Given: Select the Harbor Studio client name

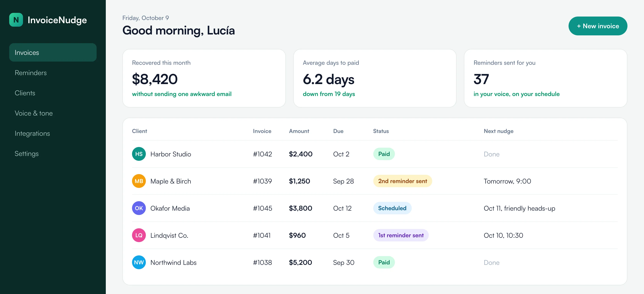Looking at the screenshot, I should pos(171,154).
